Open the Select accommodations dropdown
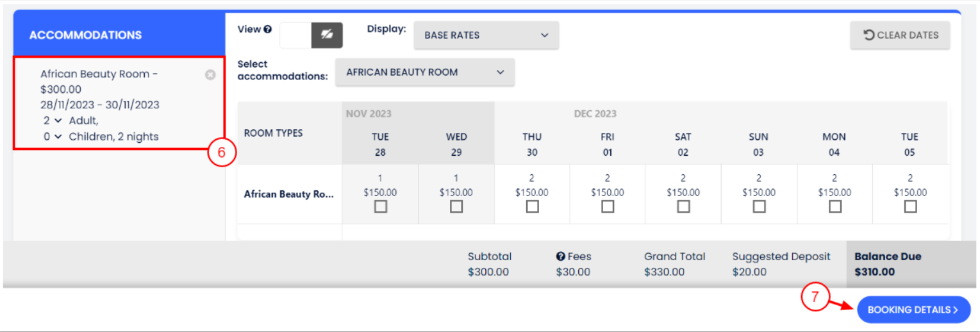Image resolution: width=980 pixels, height=332 pixels. pos(425,72)
